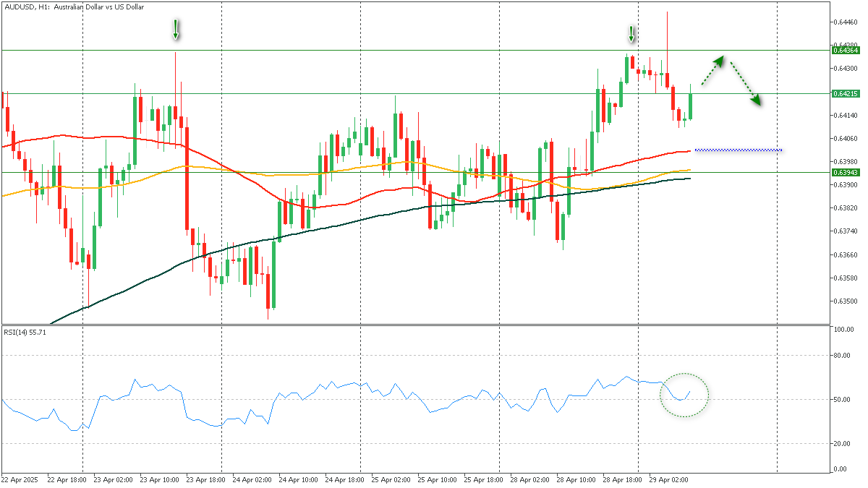
Task: Click the green down arrow above 23 Apr peak
Action: [175, 29]
